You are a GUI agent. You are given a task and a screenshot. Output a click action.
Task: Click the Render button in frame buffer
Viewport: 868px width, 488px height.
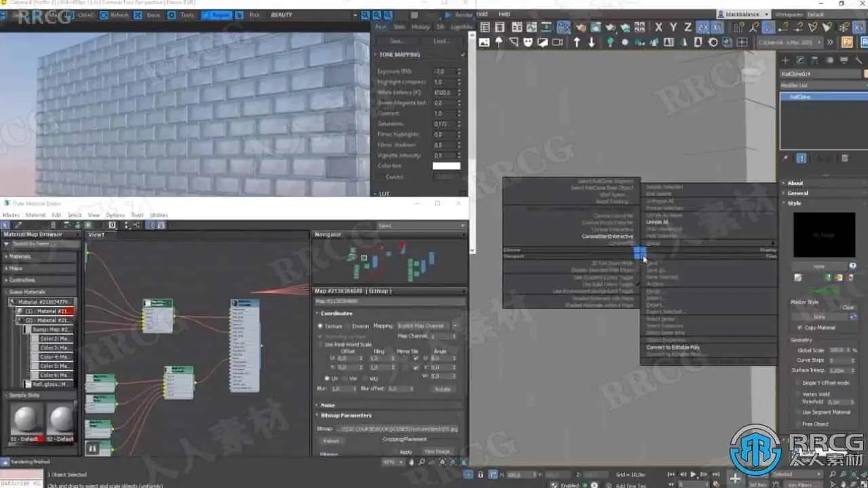tap(459, 15)
